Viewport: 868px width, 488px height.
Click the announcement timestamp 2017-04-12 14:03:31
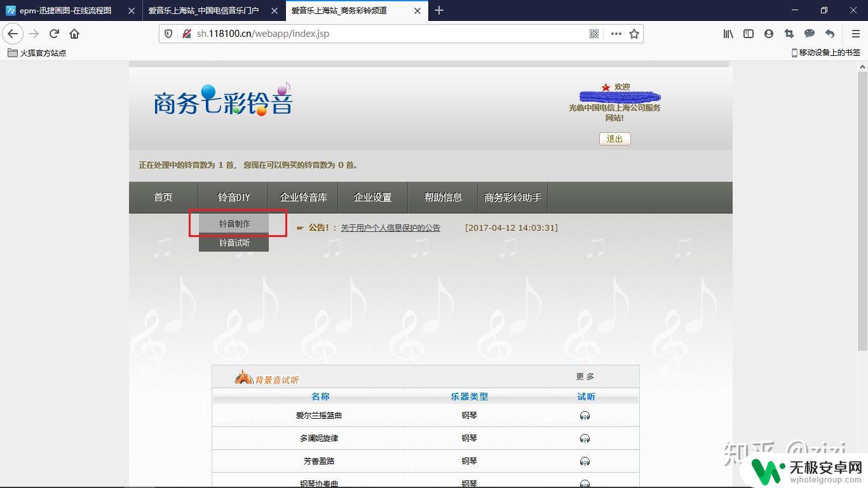click(512, 227)
